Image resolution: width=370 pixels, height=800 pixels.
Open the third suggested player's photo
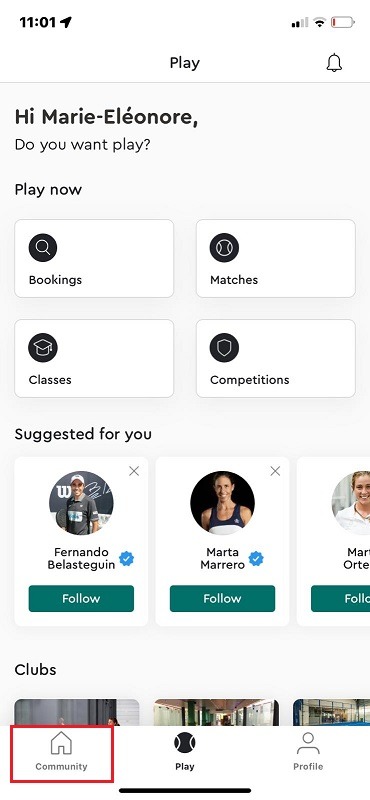click(x=351, y=503)
